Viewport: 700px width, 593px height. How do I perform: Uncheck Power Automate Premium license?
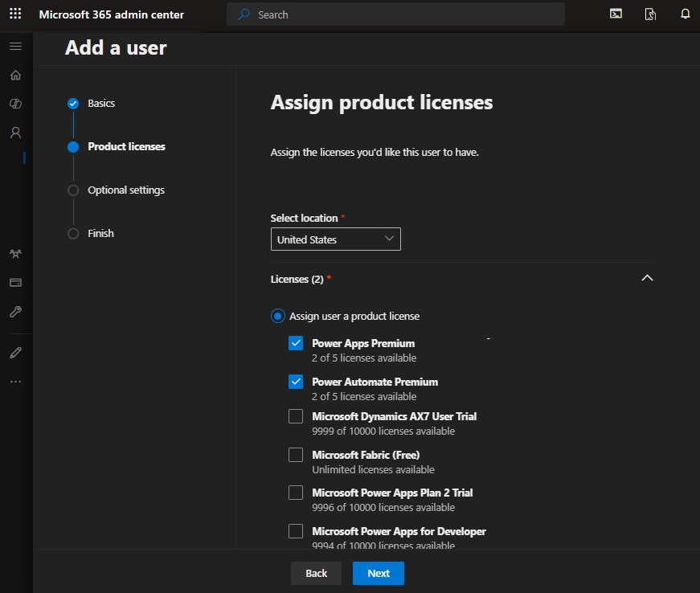point(296,382)
